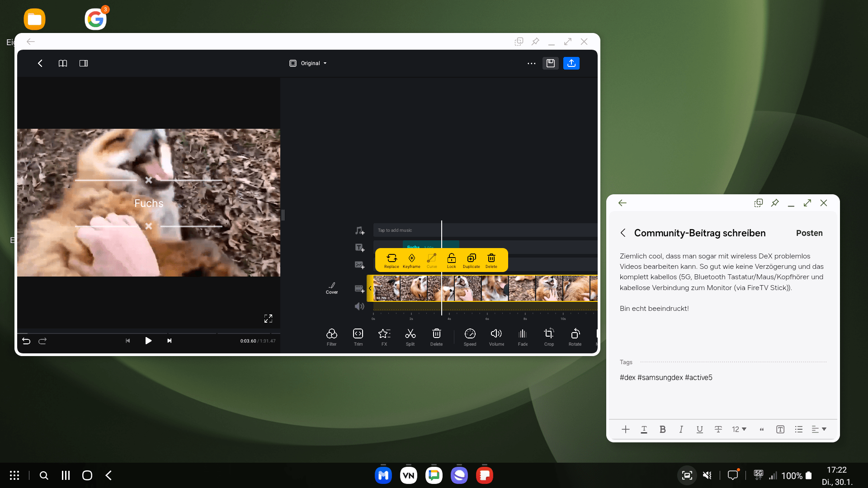
Task: Open the VN app from the taskbar
Action: (x=409, y=475)
